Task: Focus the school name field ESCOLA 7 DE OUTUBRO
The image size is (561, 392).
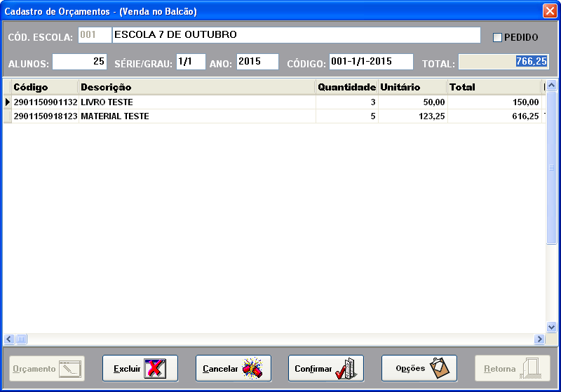Action: coord(296,35)
